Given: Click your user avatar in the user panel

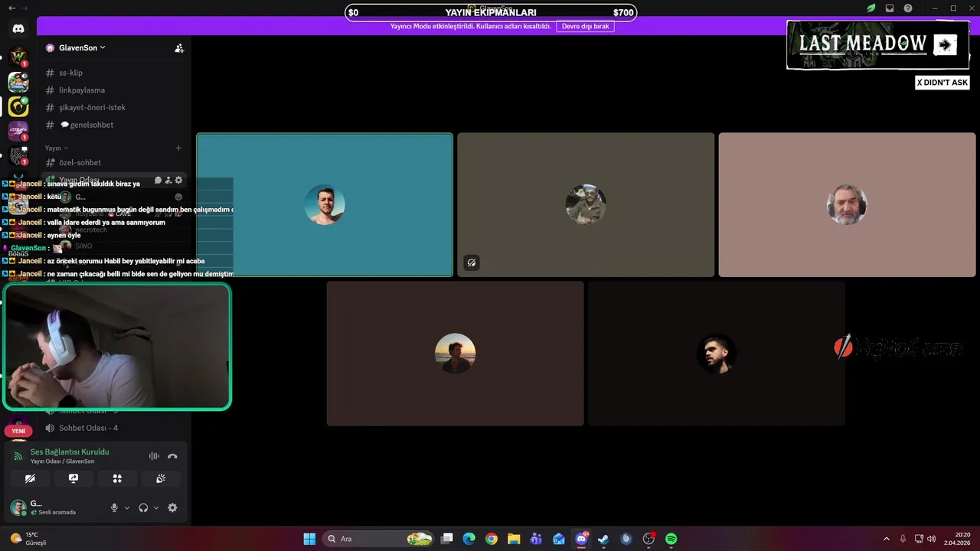Looking at the screenshot, I should (18, 507).
